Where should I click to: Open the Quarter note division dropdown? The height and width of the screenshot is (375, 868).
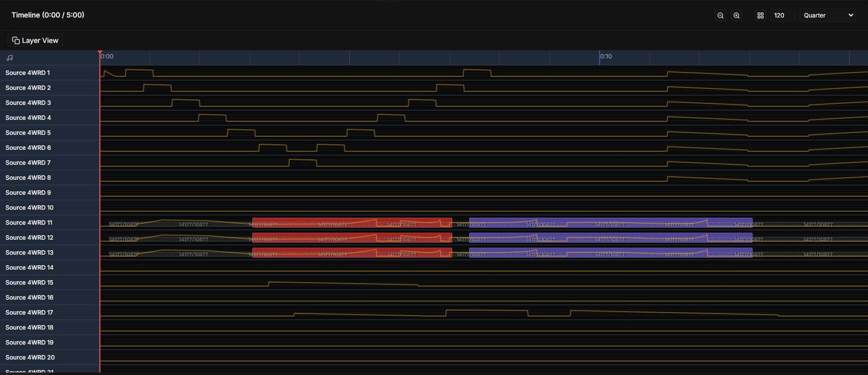(828, 15)
